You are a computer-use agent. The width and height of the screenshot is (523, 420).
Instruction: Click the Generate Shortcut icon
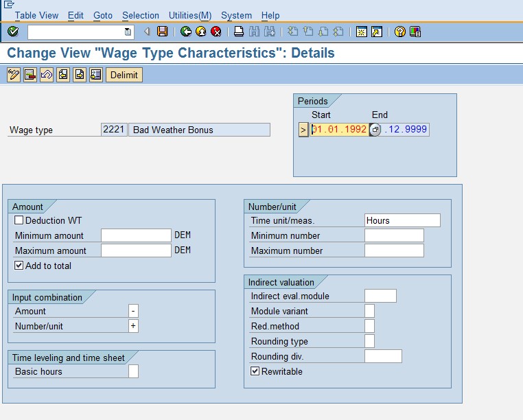[377, 32]
